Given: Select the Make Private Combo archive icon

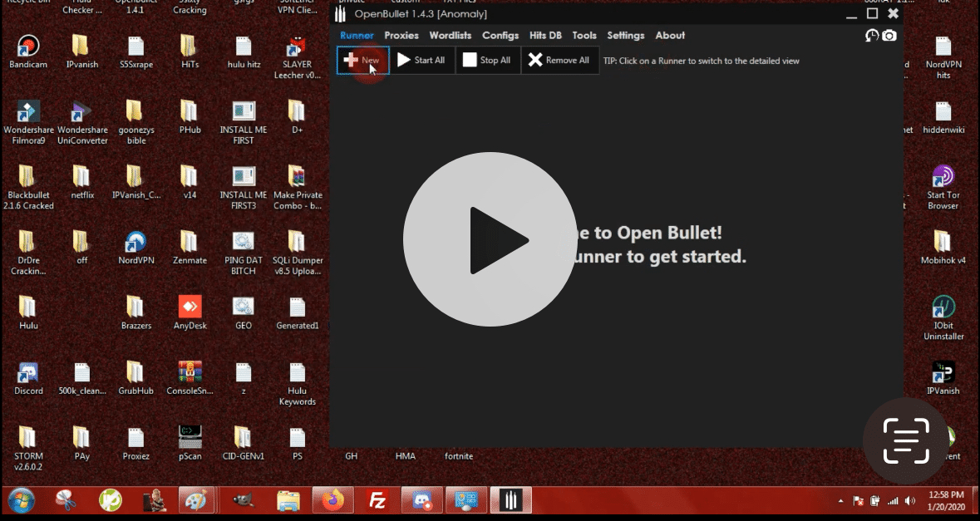Looking at the screenshot, I should tap(298, 188).
